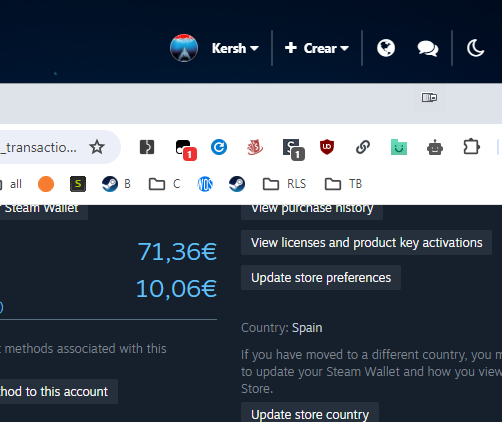Open the 'all' bookmarks folder
Screen dimensions: 502x422
11,184
